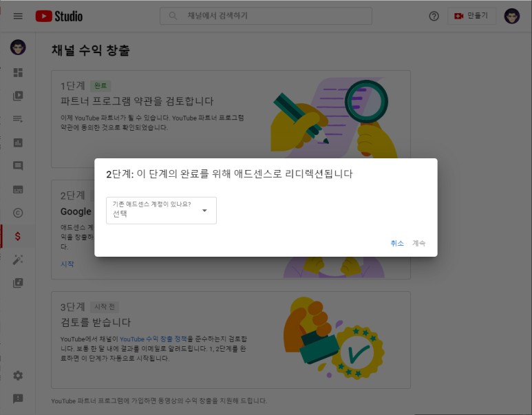Screen dimensions: 532x415
Task: Click the magnifying glass illustration in step 1
Action: coord(367,102)
